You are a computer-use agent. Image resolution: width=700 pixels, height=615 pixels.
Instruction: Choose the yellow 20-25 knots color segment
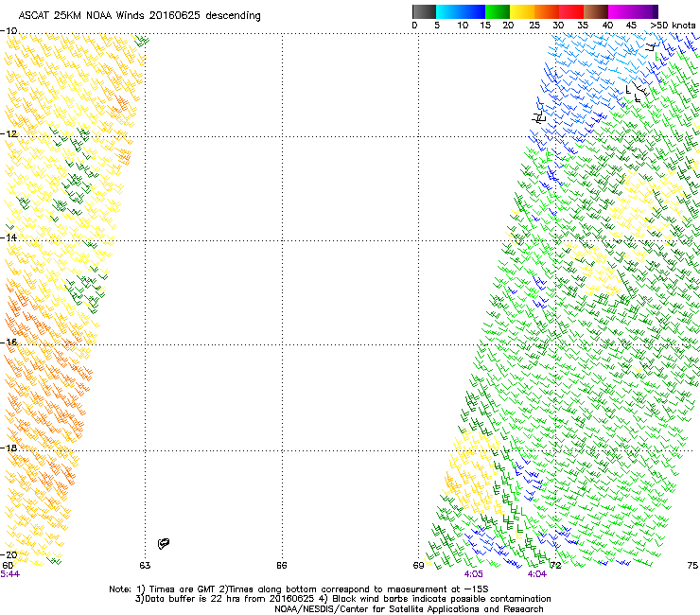tap(522, 11)
